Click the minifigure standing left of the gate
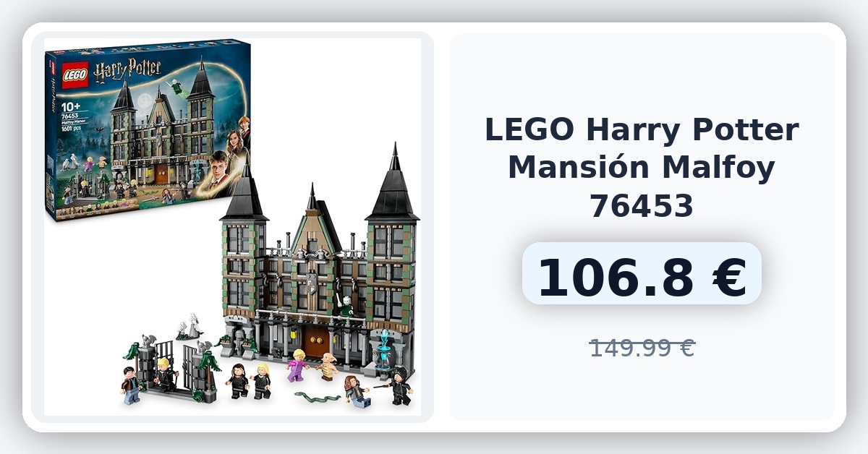 tap(131, 385)
